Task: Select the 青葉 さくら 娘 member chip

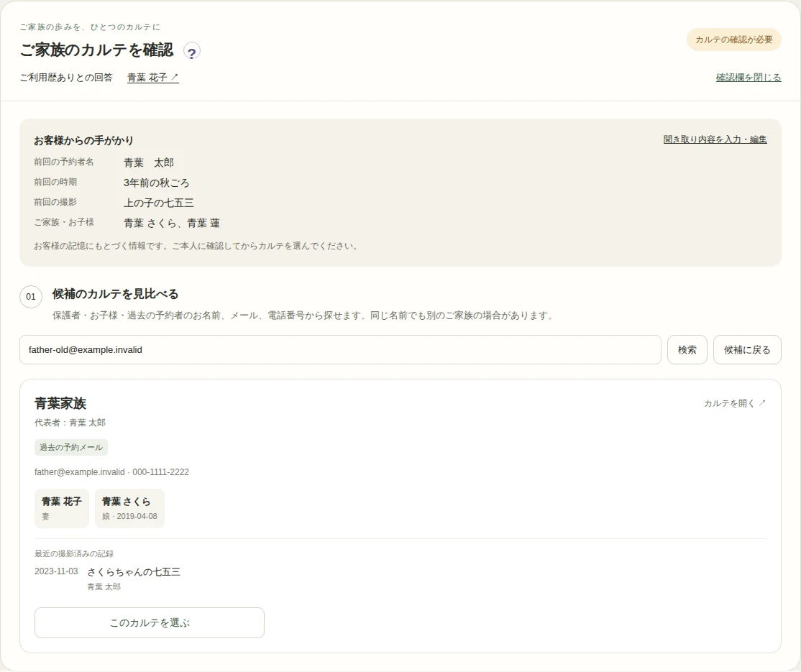Action: (x=129, y=508)
